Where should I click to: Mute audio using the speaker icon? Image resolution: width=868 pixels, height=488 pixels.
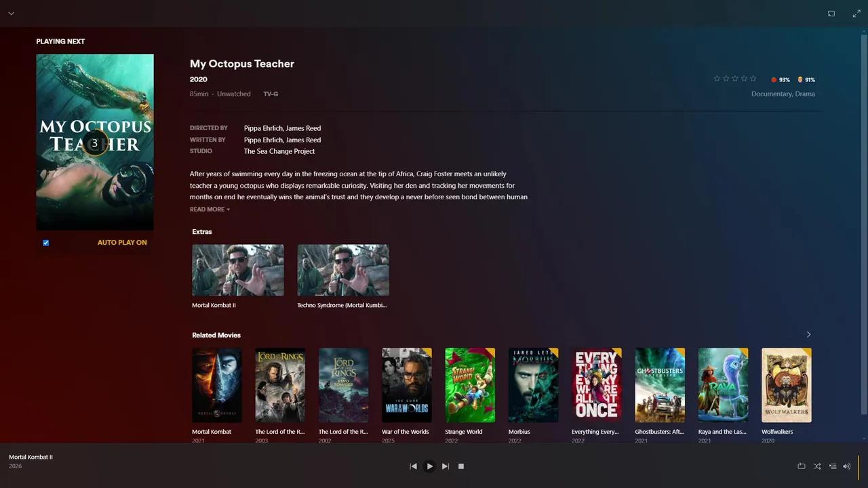coord(846,466)
